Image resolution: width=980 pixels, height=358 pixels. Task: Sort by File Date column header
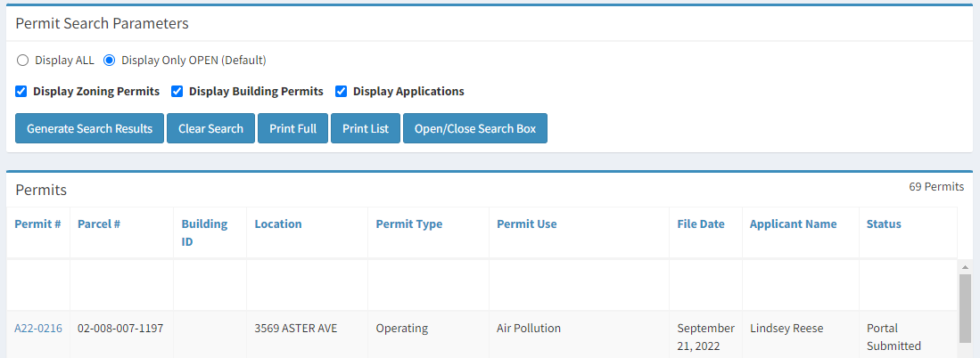coord(701,224)
